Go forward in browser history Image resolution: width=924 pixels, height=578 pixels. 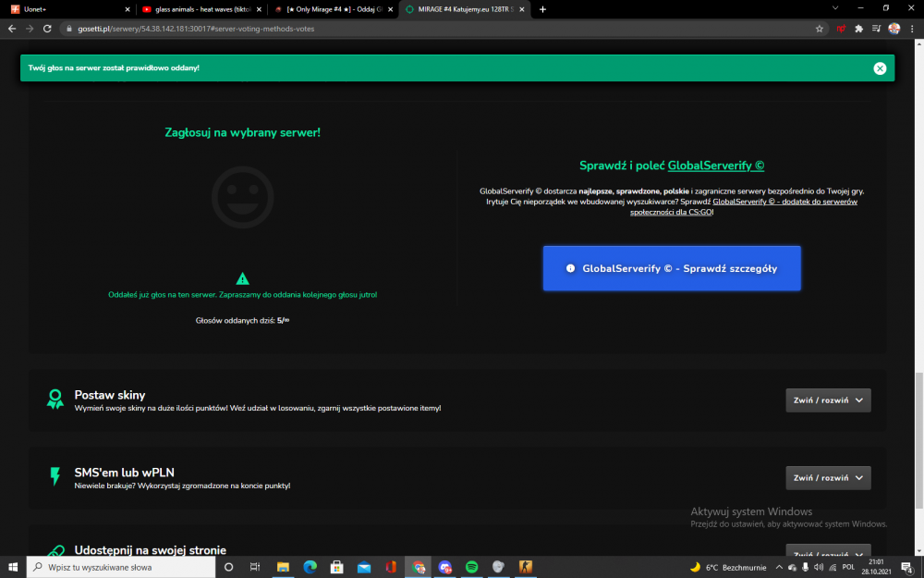click(30, 29)
